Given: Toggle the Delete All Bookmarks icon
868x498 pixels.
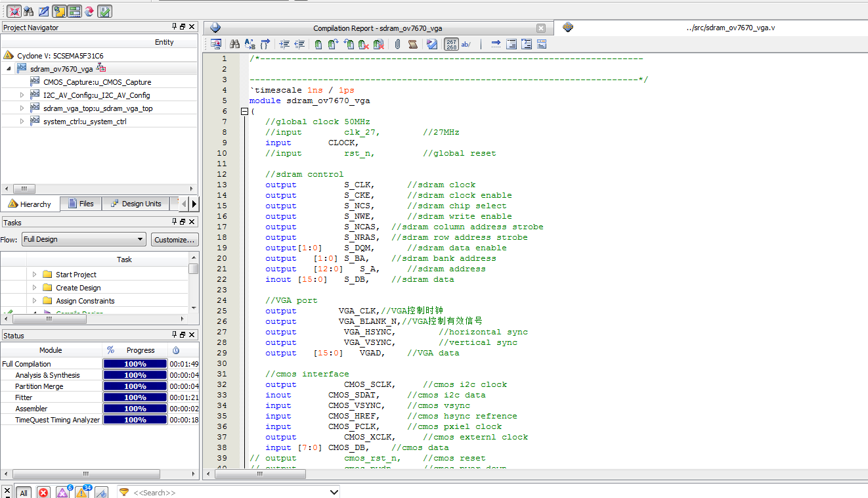Looking at the screenshot, I should click(x=378, y=44).
